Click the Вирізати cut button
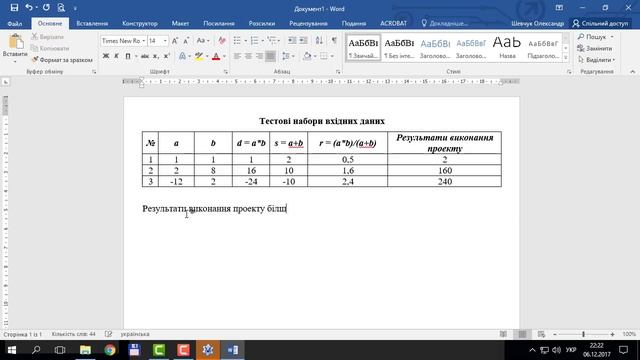 click(48, 37)
